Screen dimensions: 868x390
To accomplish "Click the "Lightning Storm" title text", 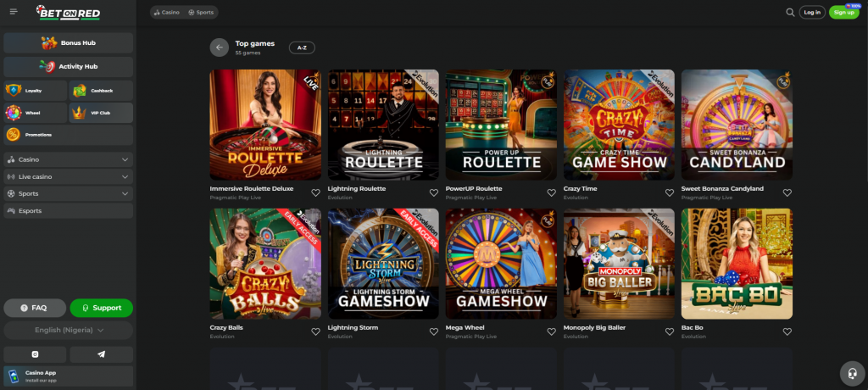I will [353, 327].
